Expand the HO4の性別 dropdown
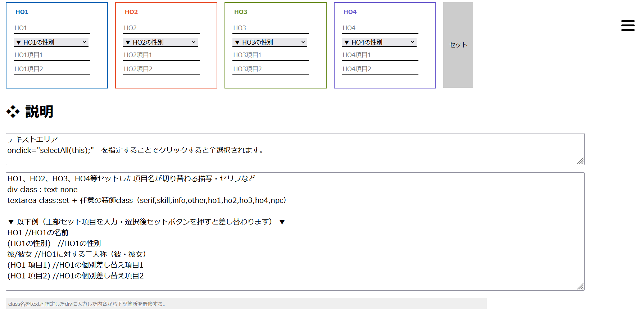Image resolution: width=644 pixels, height=309 pixels. [x=379, y=42]
